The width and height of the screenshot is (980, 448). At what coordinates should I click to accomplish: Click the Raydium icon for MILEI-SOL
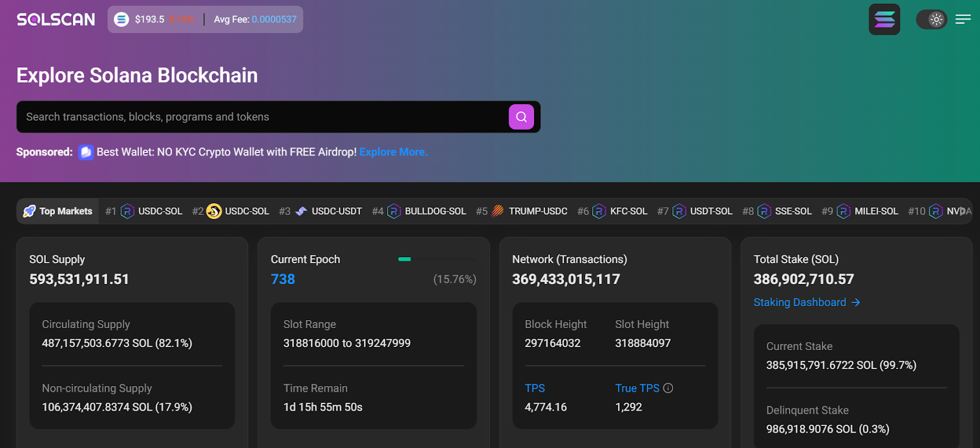tap(843, 211)
